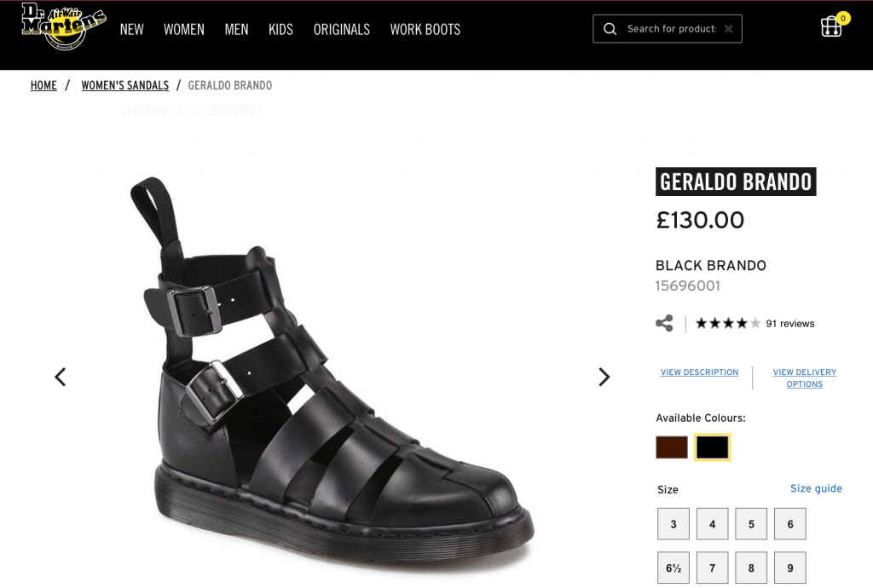Select size 6½

click(x=673, y=568)
